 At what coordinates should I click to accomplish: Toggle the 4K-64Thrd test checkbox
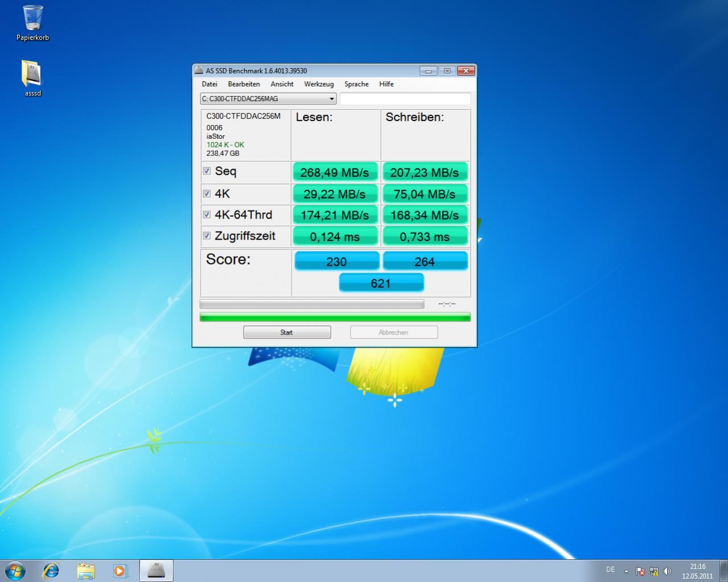coord(207,214)
